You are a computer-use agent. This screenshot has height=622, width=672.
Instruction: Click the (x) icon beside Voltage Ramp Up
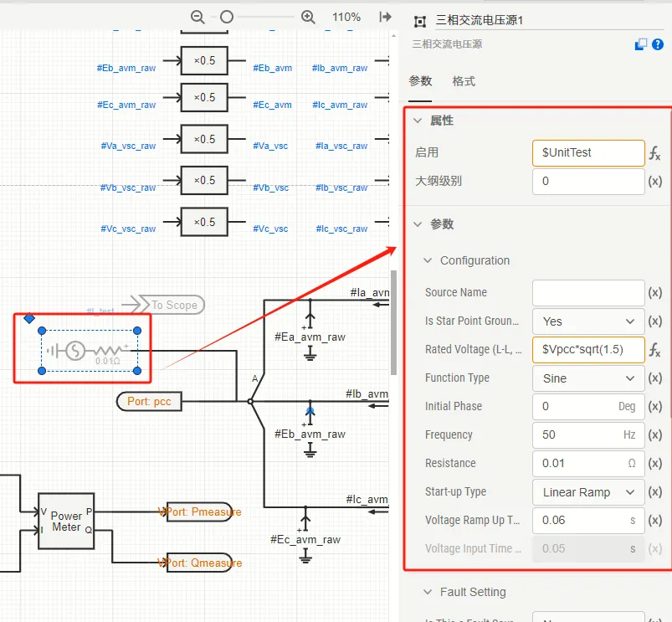click(x=655, y=521)
